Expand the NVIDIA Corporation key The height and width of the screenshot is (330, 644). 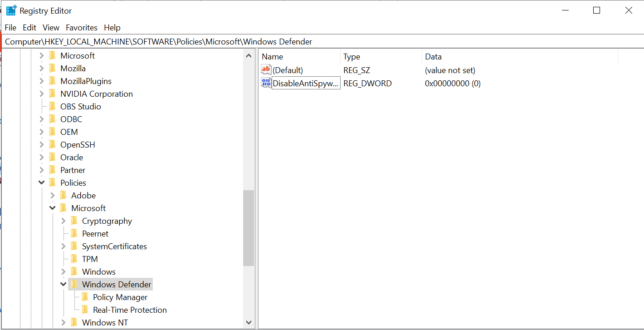42,94
